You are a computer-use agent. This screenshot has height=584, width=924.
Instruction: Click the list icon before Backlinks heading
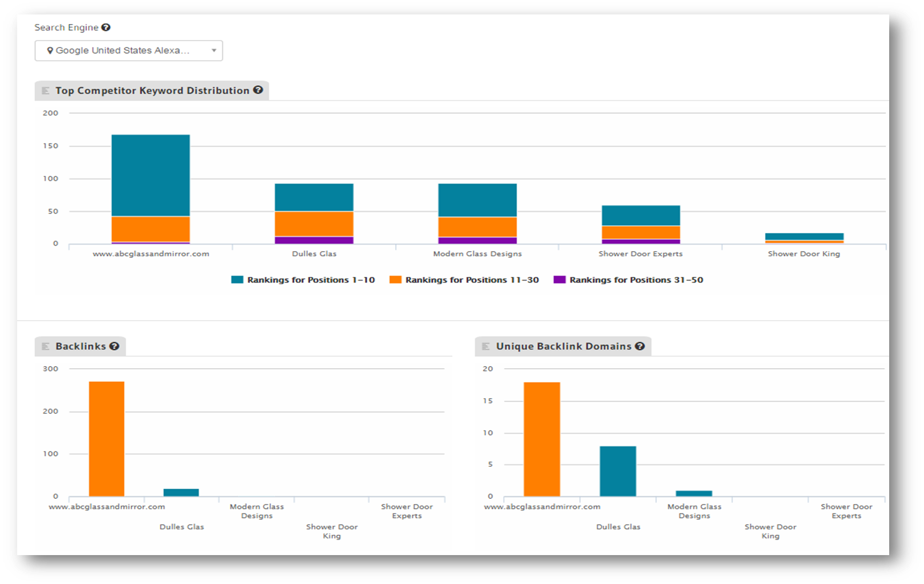[46, 346]
